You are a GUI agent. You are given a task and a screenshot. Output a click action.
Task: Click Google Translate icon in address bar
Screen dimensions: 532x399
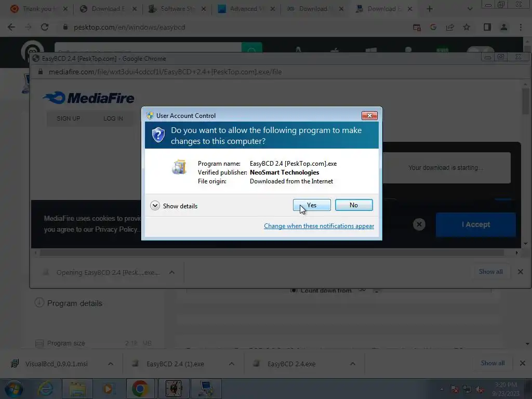pyautogui.click(x=433, y=27)
